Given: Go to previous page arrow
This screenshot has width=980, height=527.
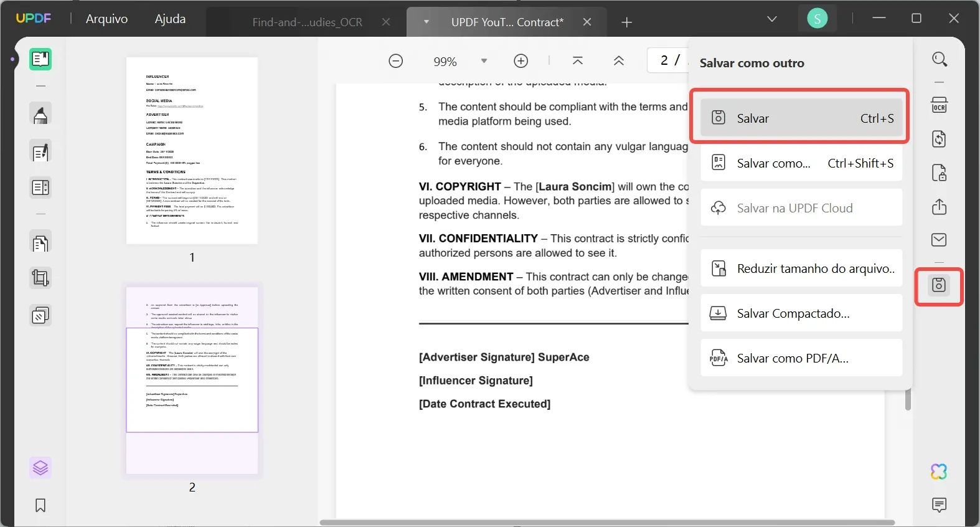Looking at the screenshot, I should point(619,61).
